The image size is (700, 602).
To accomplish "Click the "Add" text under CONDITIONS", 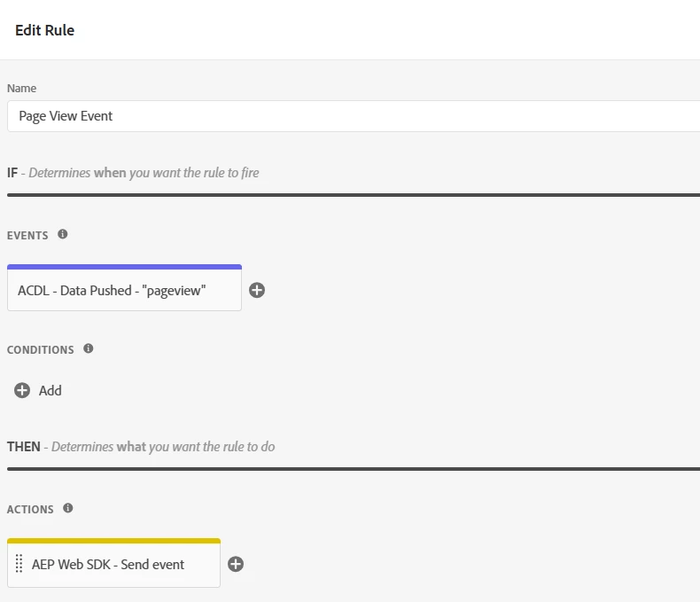I will click(51, 390).
